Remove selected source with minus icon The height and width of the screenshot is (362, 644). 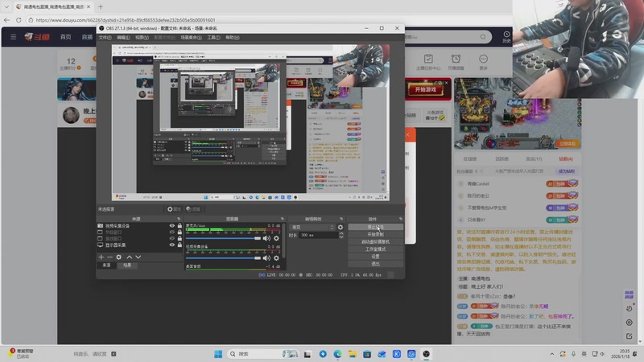[109, 257]
